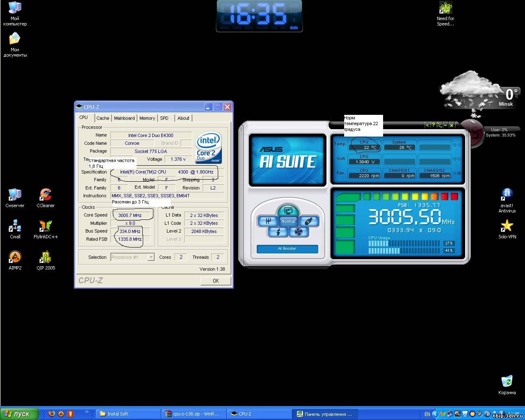Minimize the AI Suite window
The height and width of the screenshot is (420, 525).
445,125
